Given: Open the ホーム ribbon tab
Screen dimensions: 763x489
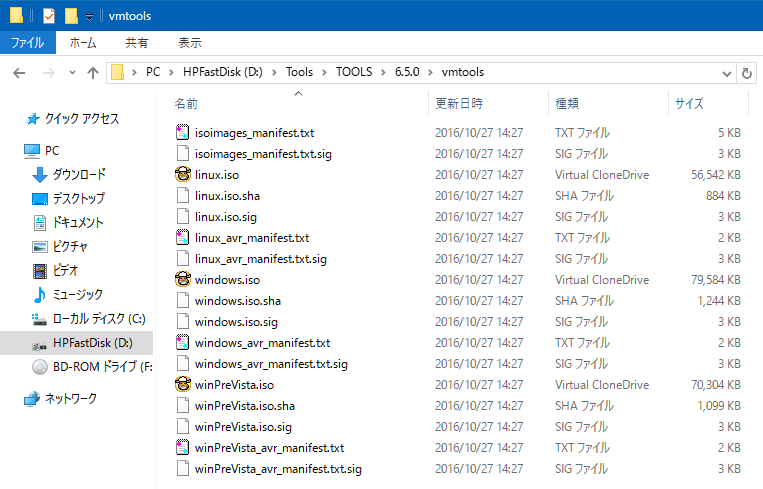Looking at the screenshot, I should (83, 43).
